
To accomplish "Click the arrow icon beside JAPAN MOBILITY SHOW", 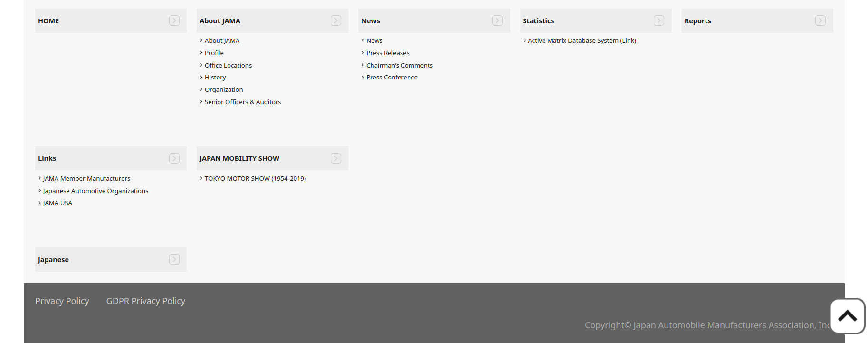I will (336, 158).
